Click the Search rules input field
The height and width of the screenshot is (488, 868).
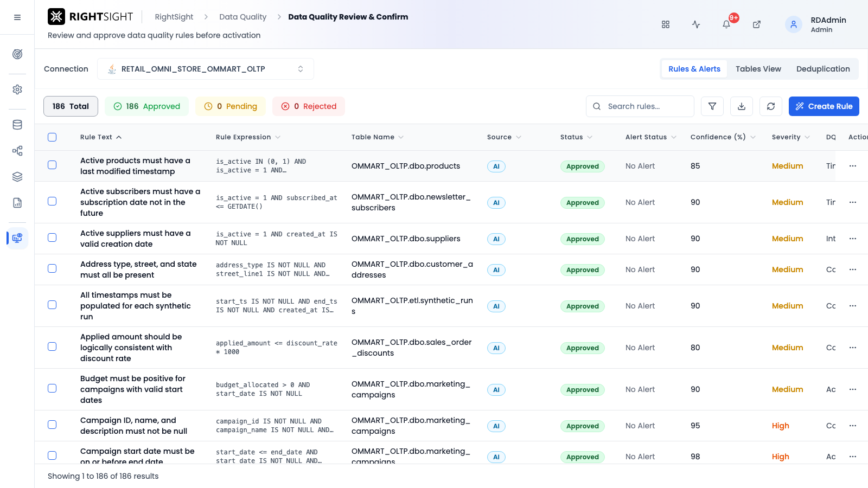(x=640, y=106)
